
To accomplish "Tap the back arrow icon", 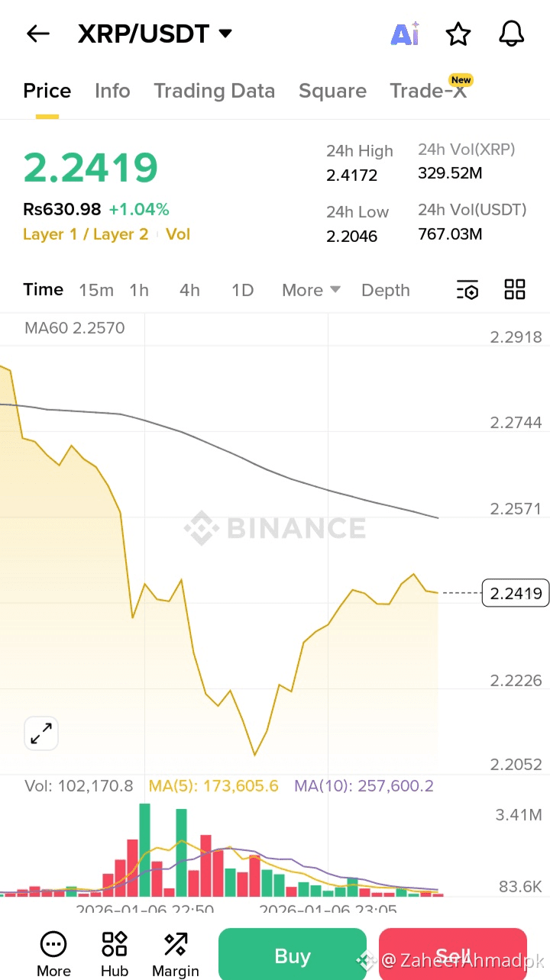I will click(37, 34).
